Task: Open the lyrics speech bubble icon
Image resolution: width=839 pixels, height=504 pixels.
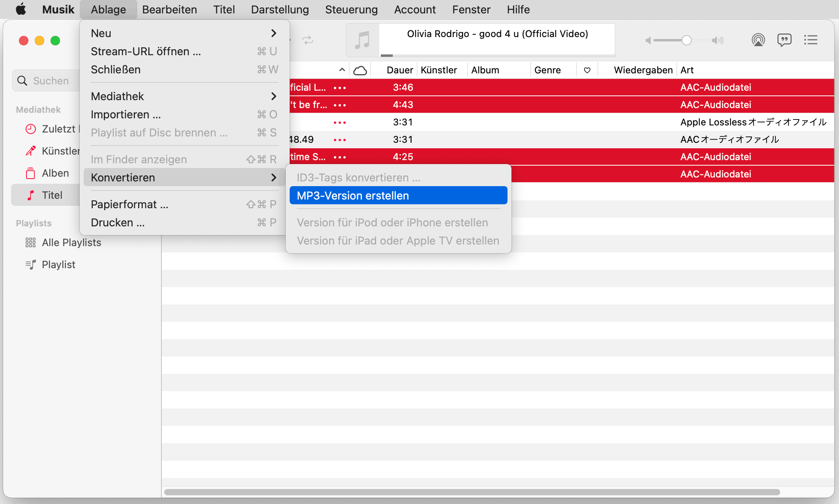Action: tap(784, 40)
